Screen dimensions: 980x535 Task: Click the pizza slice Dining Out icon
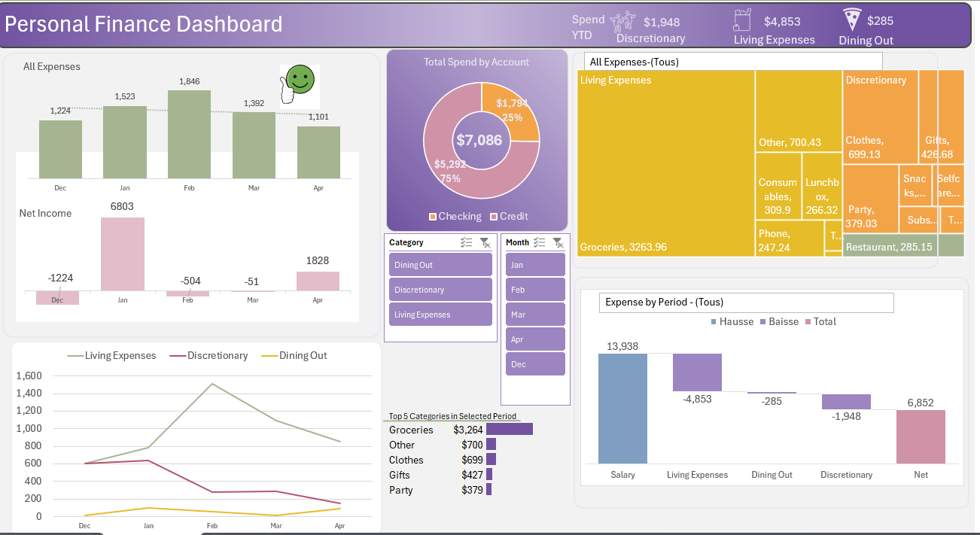[851, 19]
